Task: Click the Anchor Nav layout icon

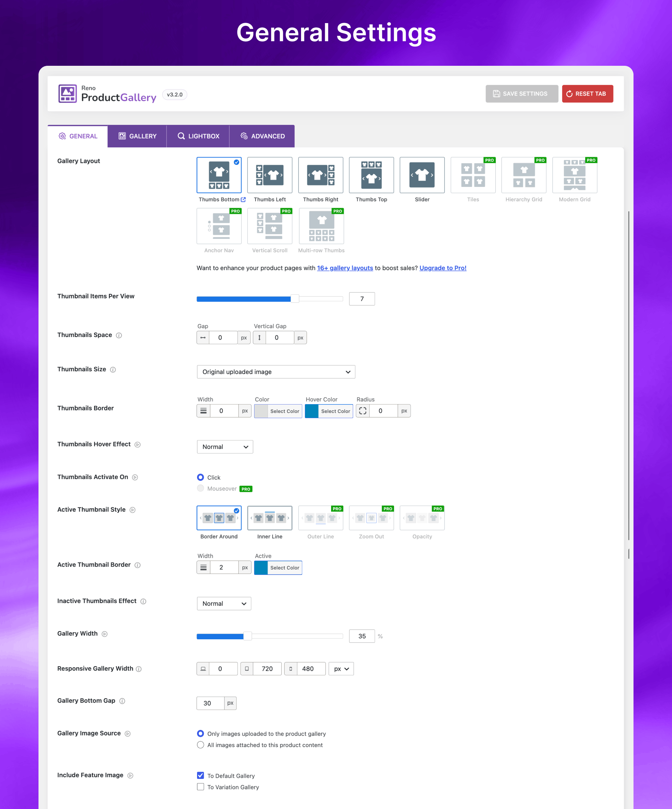Action: (x=219, y=226)
